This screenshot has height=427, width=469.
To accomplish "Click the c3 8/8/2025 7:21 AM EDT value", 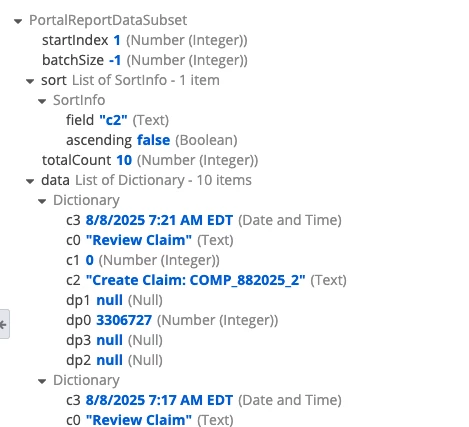I will coord(159,220).
